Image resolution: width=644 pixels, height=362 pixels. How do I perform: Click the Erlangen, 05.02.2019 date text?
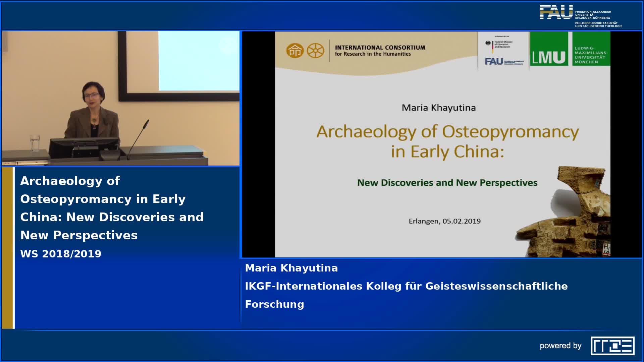(444, 221)
